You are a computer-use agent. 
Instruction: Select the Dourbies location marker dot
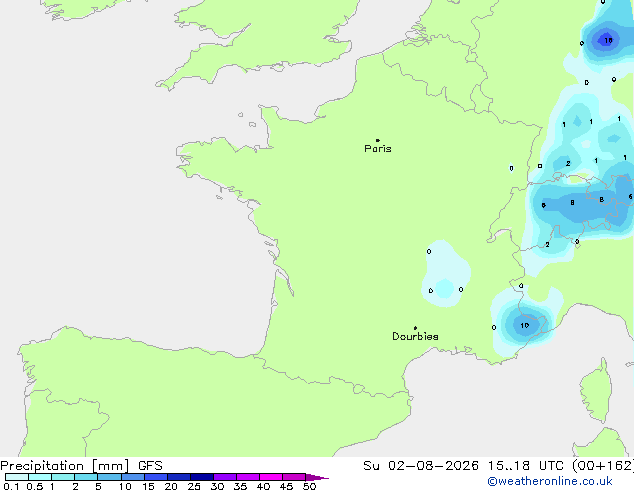[x=415, y=328]
